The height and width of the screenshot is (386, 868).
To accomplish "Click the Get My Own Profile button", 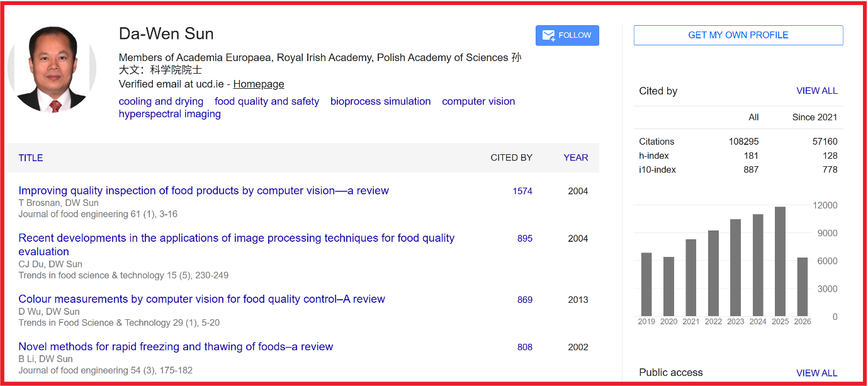I will click(738, 35).
